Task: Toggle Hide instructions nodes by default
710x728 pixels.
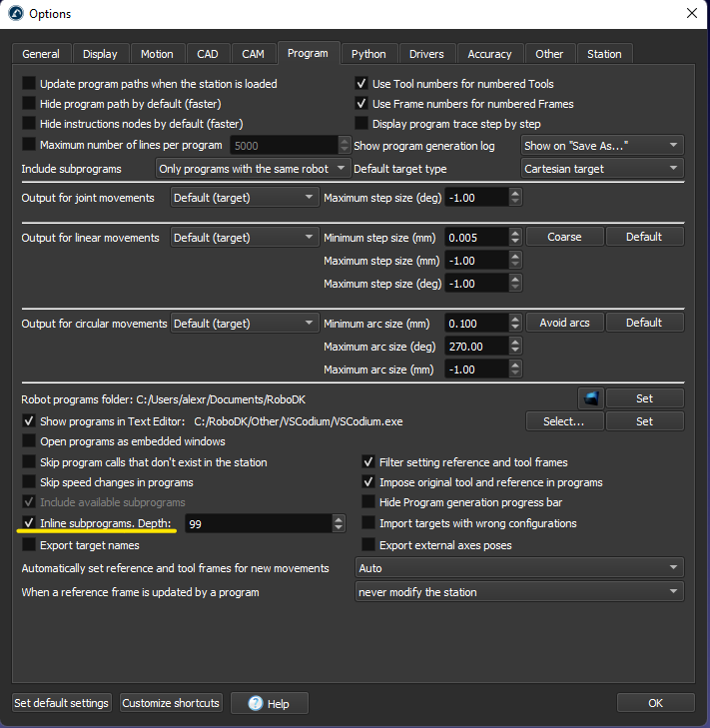Action: [29, 124]
